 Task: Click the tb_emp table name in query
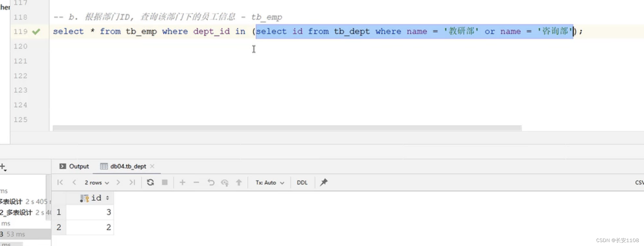coord(141,32)
